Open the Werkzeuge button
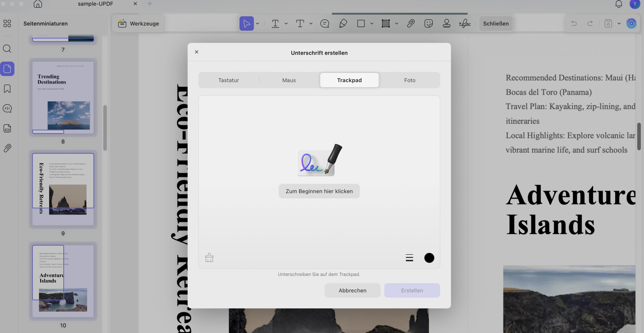The width and height of the screenshot is (644, 333). (x=139, y=23)
